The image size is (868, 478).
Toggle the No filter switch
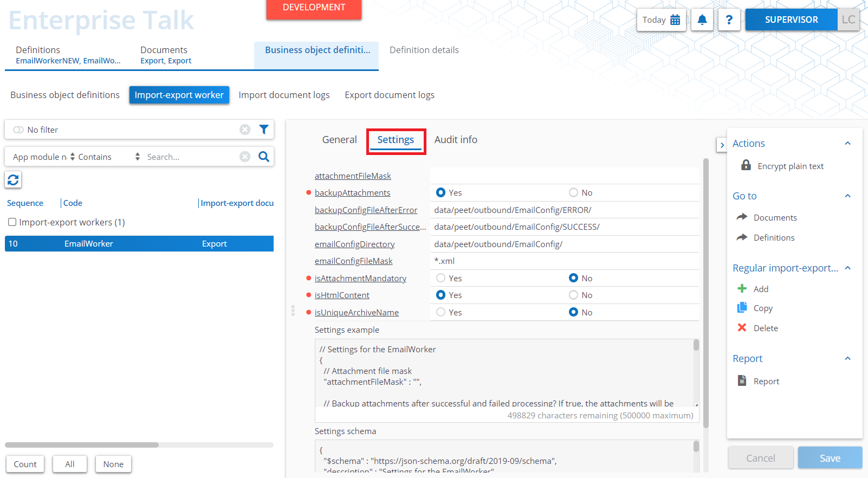pyautogui.click(x=18, y=130)
